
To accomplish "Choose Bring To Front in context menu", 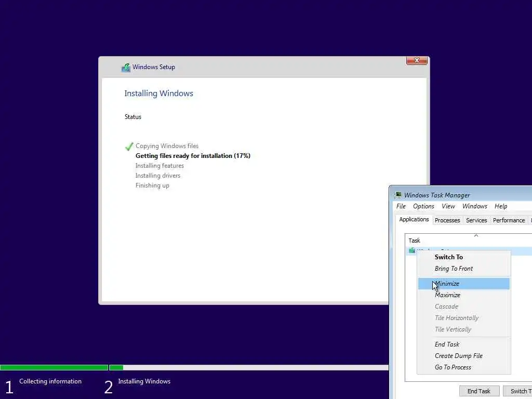I will (464, 269).
